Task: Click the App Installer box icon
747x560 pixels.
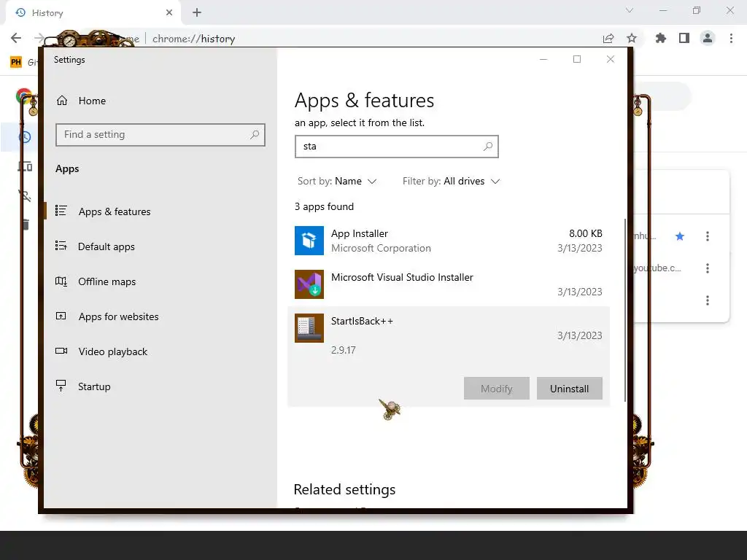Action: pyautogui.click(x=309, y=241)
